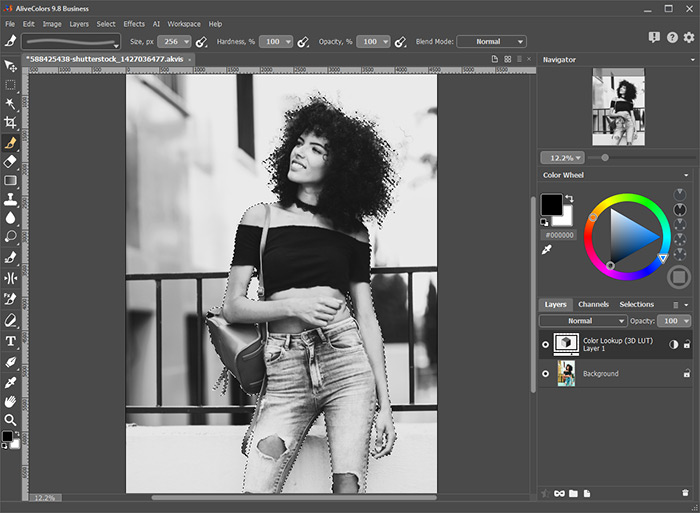Pick color with Color Wheel eyedropper
Viewport: 700px width, 513px height.
click(x=546, y=250)
